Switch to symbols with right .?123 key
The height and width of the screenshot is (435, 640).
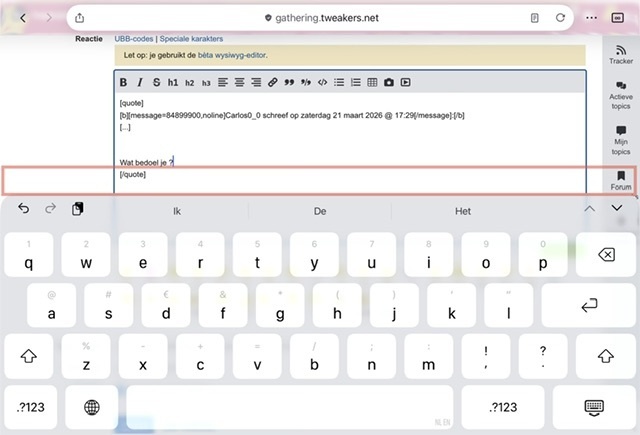(503, 407)
